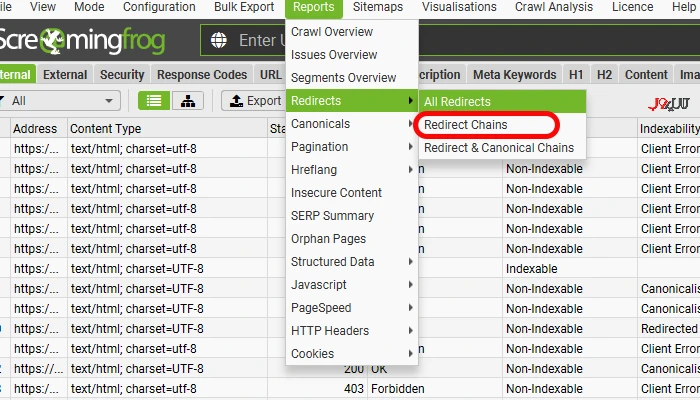Click the Export button

click(253, 101)
